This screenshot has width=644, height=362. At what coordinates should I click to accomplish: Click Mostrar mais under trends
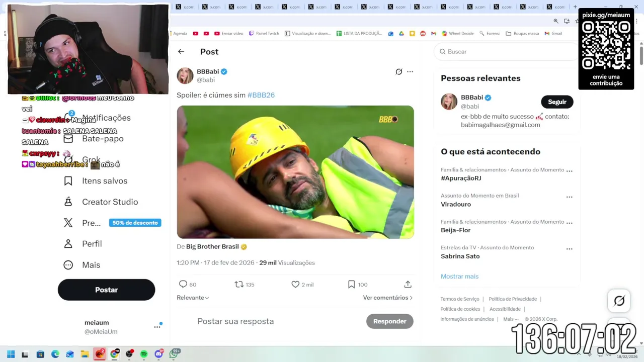pyautogui.click(x=459, y=276)
